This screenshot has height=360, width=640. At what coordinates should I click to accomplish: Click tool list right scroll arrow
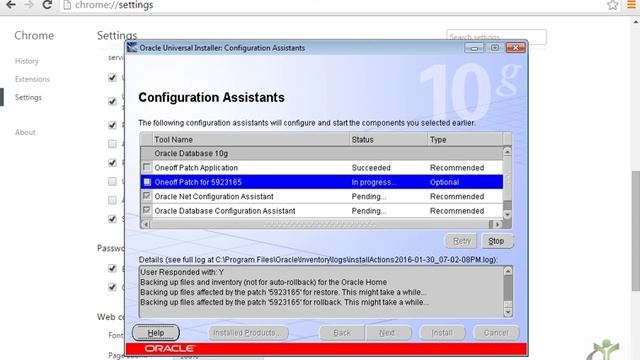click(x=498, y=224)
